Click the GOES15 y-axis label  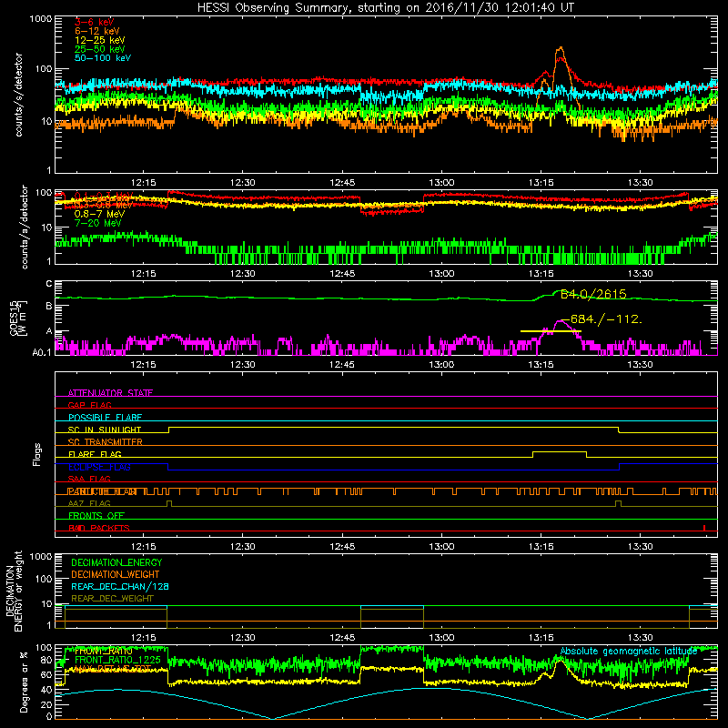click(17, 318)
